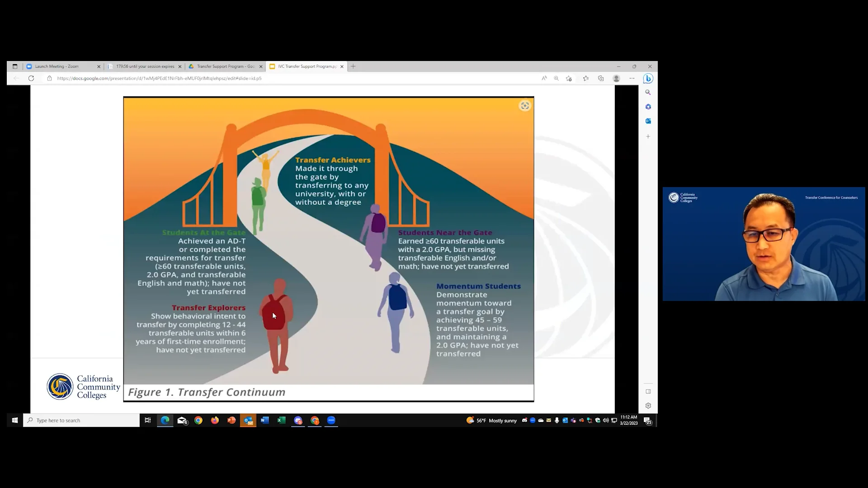868x488 pixels.
Task: Open Collections in the browser toolbar
Action: pos(601,78)
